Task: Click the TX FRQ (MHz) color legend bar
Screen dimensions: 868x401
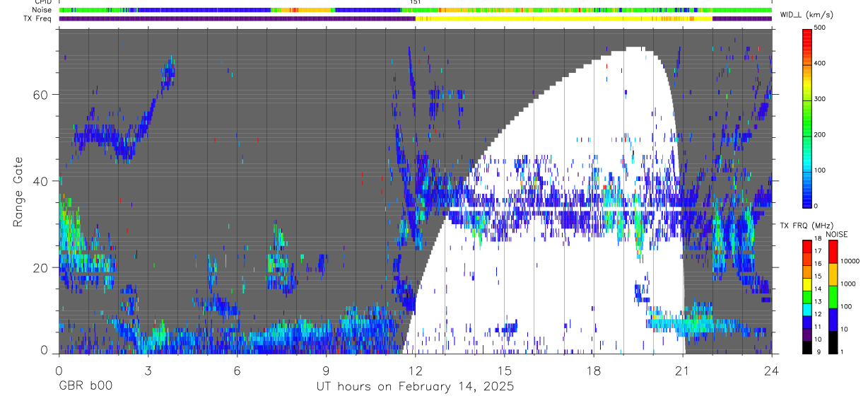Action: coord(807,297)
